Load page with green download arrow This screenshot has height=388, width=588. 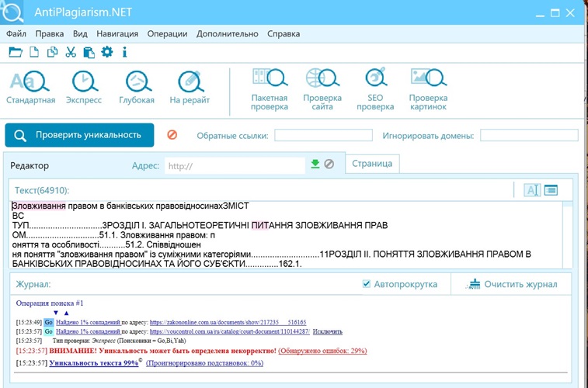tap(315, 164)
